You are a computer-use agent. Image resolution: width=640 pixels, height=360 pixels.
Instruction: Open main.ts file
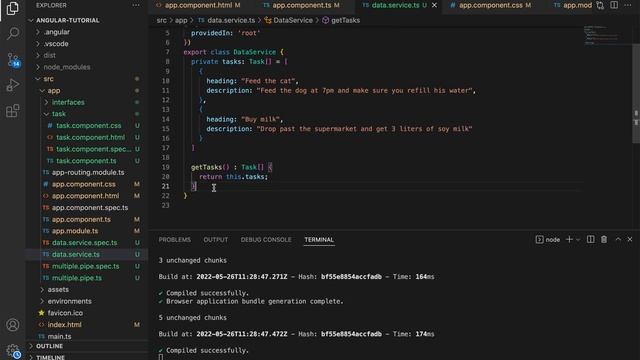point(87,336)
